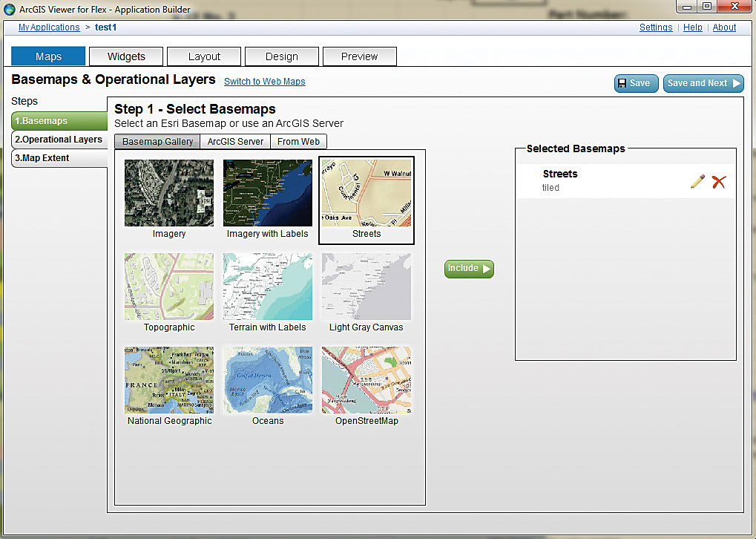The height and width of the screenshot is (539, 756).
Task: Select the National Geographic basemap
Action: pos(169,380)
